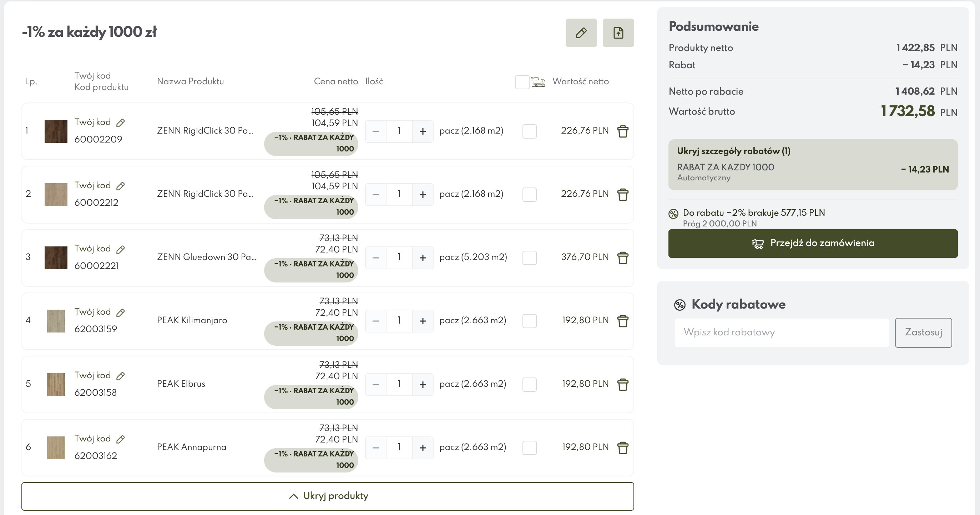Collapse list with Ukryj produkty
Image resolution: width=980 pixels, height=515 pixels.
click(x=328, y=496)
